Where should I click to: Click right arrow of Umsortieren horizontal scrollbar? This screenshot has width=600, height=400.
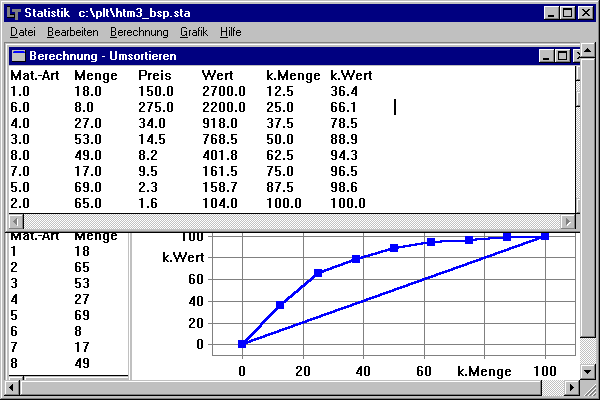point(569,221)
